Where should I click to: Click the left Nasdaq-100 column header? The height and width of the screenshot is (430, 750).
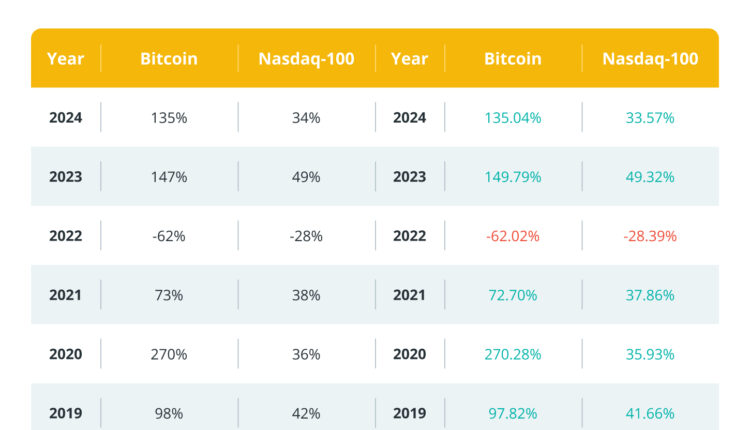pyautogui.click(x=306, y=59)
